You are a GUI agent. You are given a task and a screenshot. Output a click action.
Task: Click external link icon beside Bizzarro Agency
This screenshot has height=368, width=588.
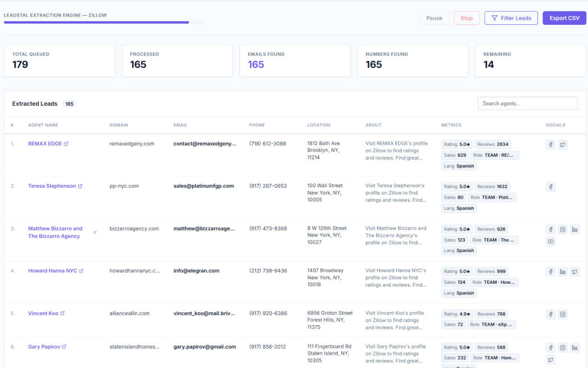pos(95,232)
